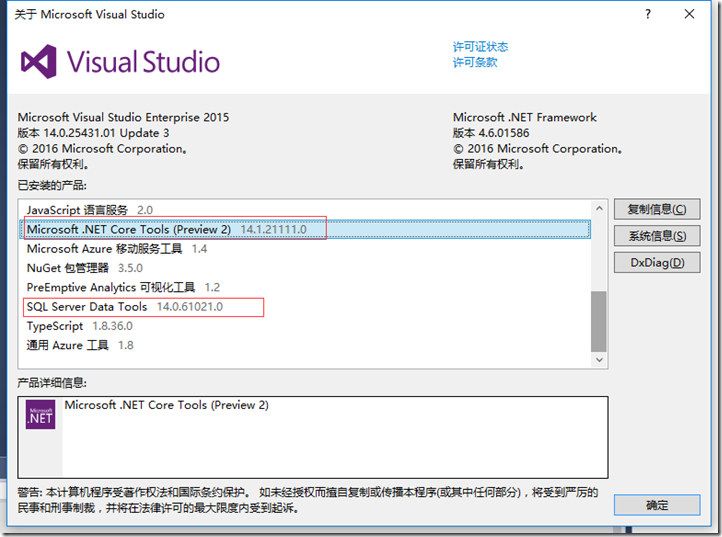This screenshot has width=722, height=537.
Task: Confirm with the 确定 button
Action: click(x=657, y=505)
